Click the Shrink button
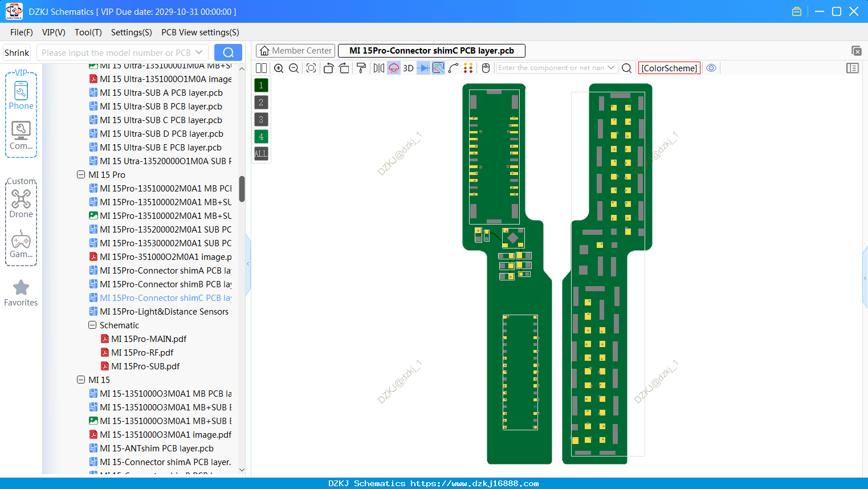This screenshot has width=868, height=489. tap(17, 52)
